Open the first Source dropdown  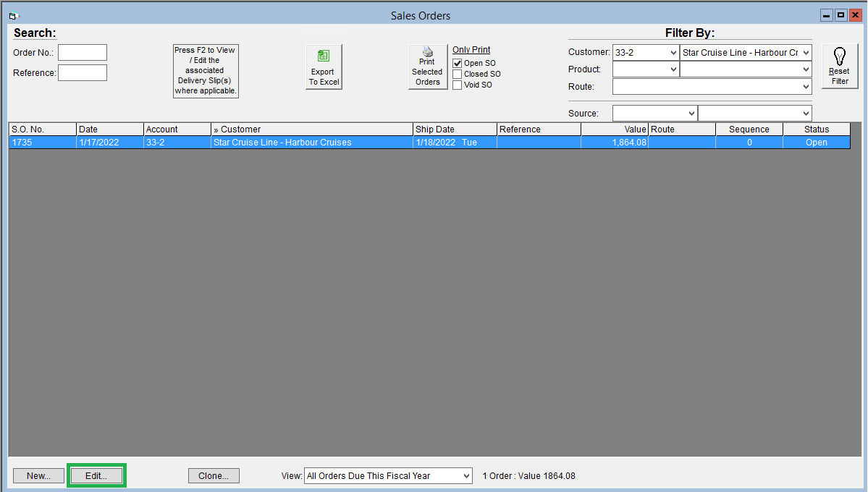tap(691, 114)
